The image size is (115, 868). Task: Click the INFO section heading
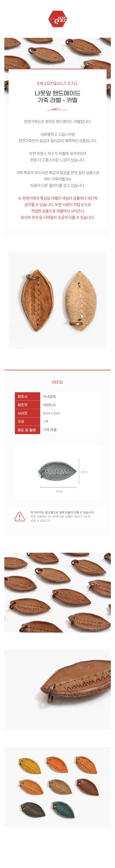coord(57,382)
